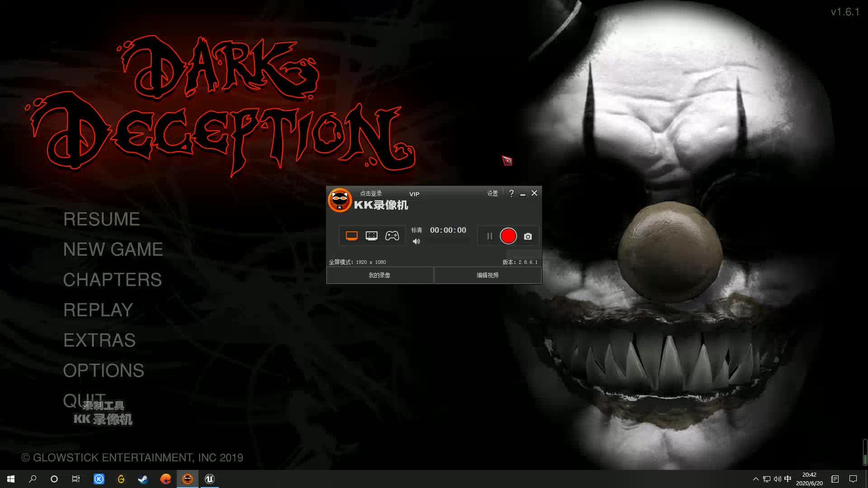Click the pause recording button
The width and height of the screenshot is (868, 488).
[x=490, y=236]
